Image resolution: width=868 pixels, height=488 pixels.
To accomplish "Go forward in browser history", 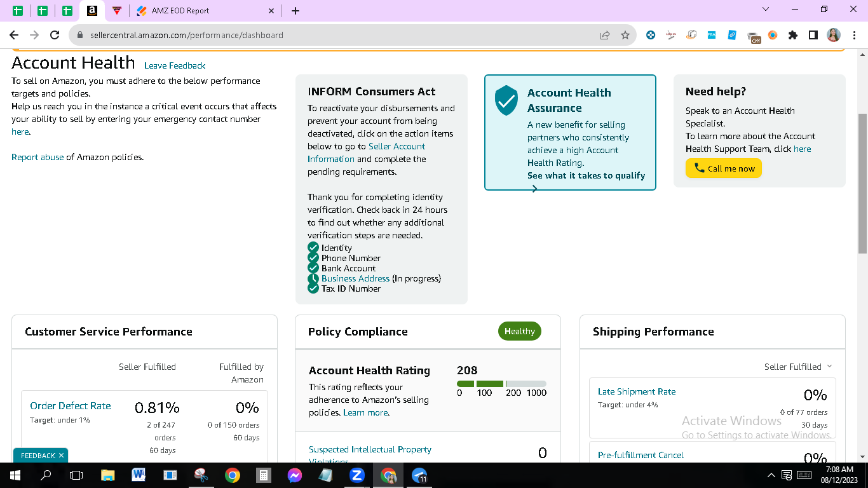I will [x=34, y=36].
